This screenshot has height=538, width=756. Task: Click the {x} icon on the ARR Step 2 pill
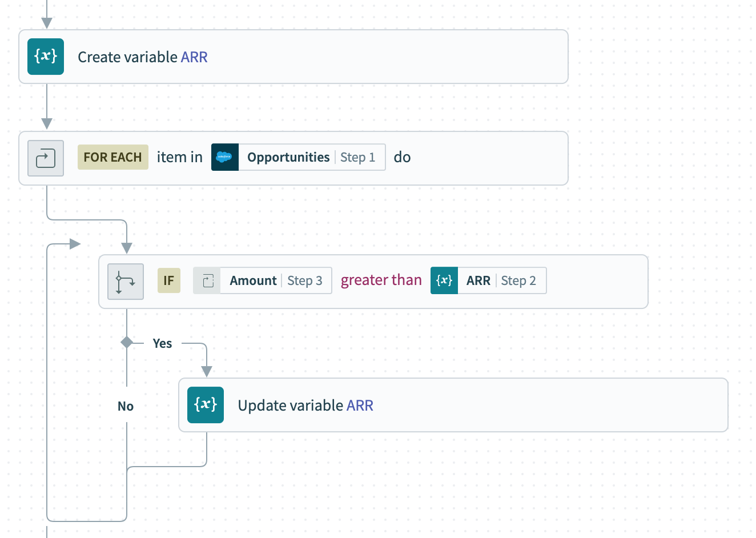(x=444, y=280)
